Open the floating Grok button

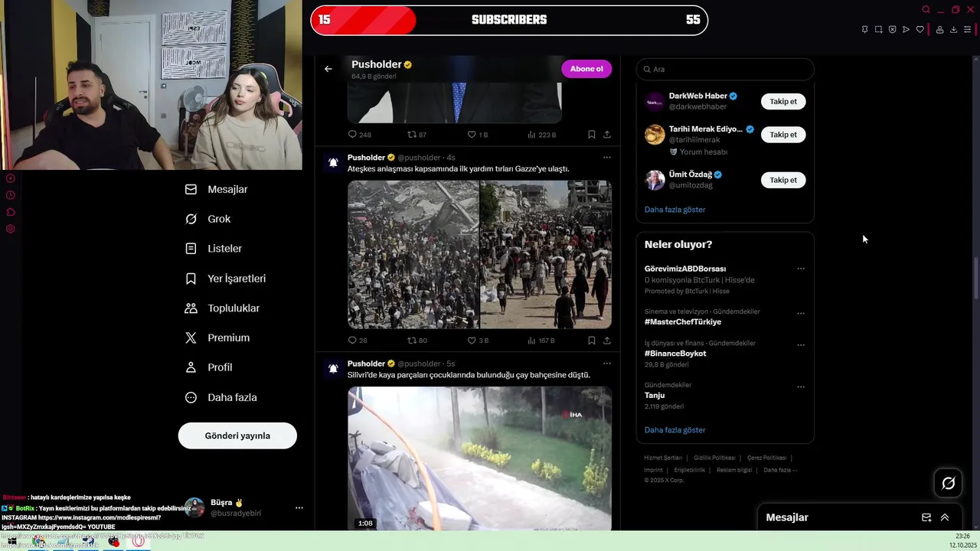(x=949, y=483)
